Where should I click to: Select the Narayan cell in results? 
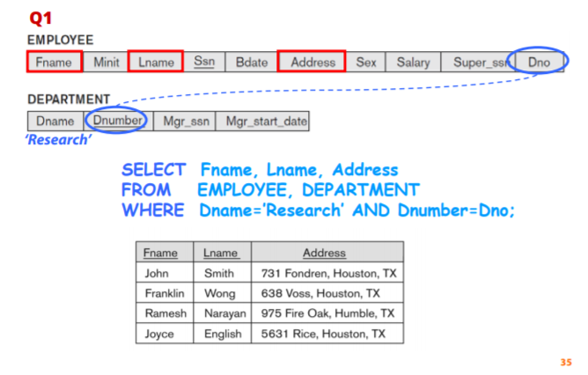coord(223,312)
